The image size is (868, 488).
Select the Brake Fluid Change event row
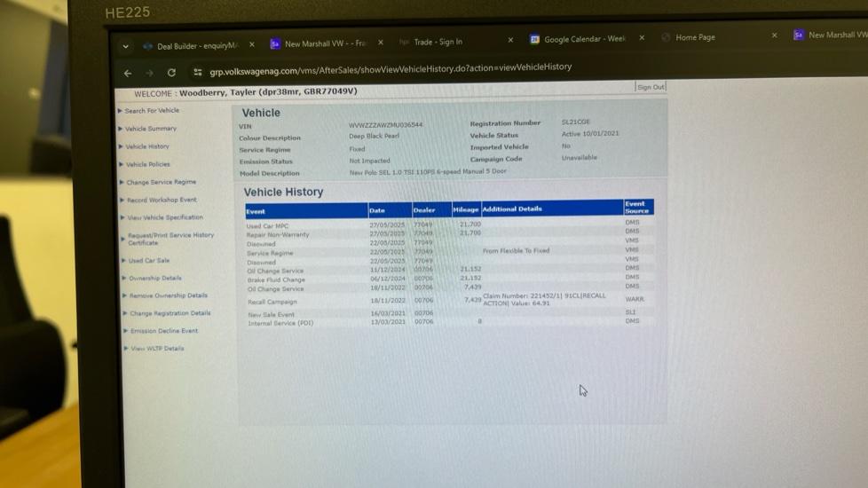point(449,279)
